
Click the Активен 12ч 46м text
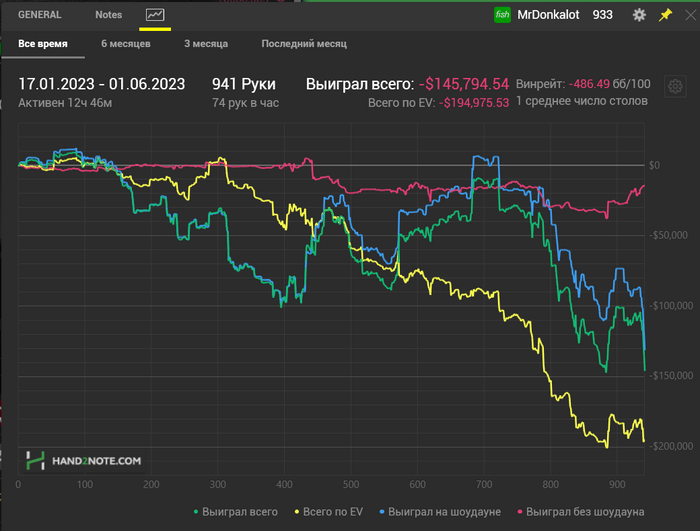click(65, 103)
